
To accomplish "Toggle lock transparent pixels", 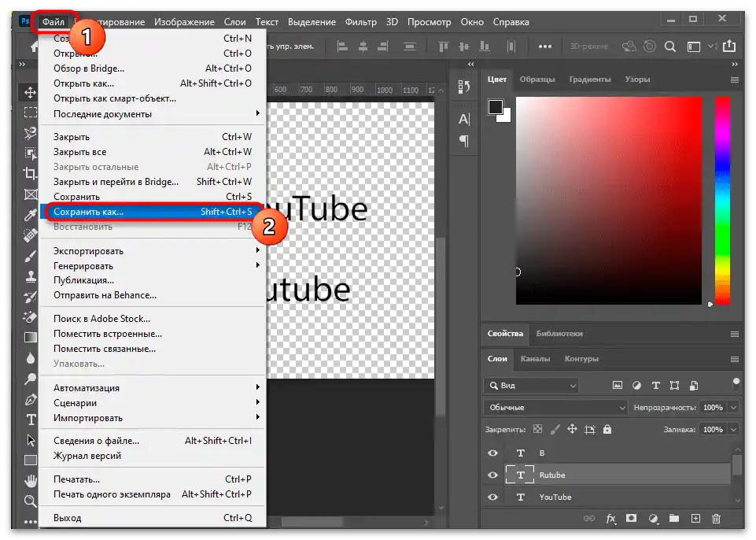I will click(537, 429).
